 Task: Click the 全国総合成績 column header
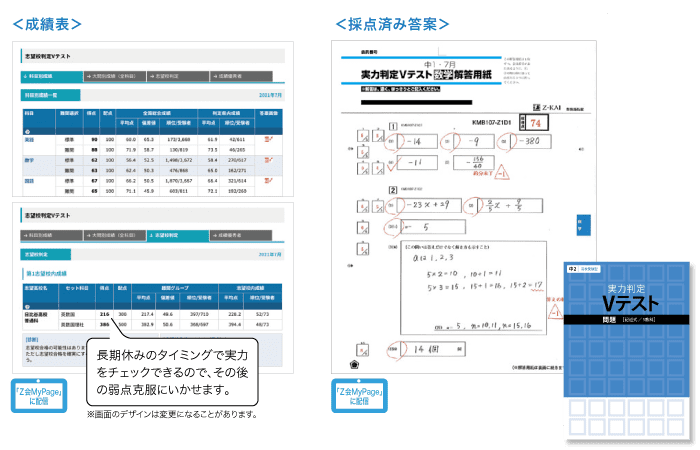coord(156,113)
